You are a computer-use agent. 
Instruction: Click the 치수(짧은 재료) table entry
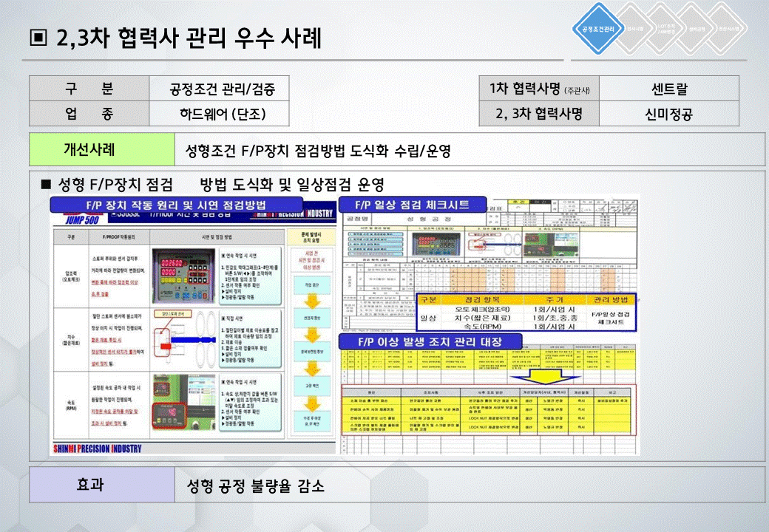(482, 318)
